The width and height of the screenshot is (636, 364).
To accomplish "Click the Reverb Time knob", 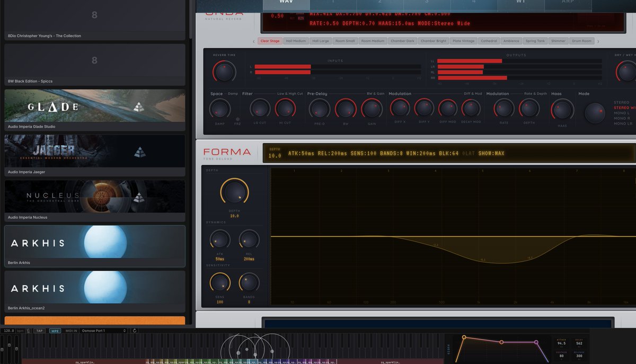I will point(224,71).
